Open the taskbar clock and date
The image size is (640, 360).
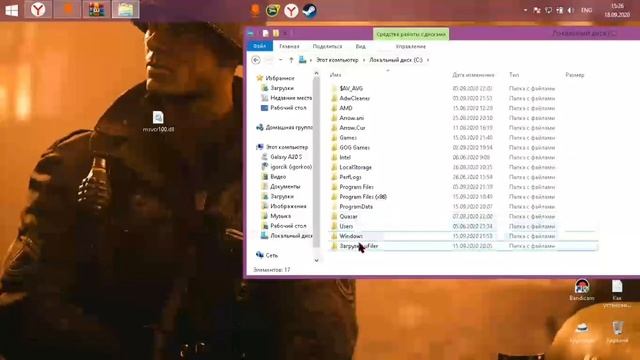pyautogui.click(x=617, y=10)
